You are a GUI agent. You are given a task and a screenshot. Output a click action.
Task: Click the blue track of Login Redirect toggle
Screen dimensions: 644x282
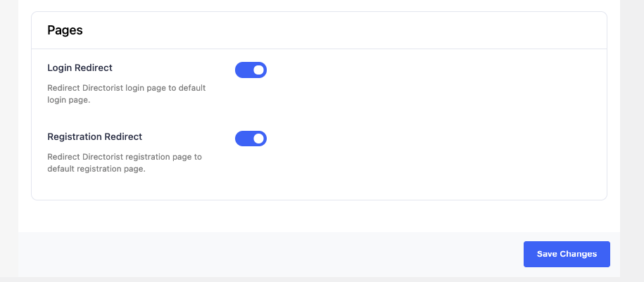[243, 70]
